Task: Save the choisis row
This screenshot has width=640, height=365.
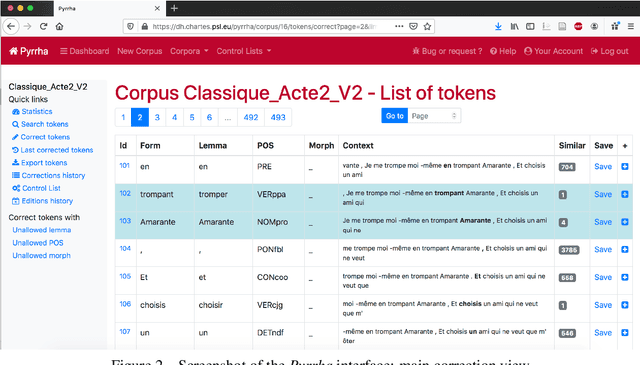Action: pos(603,305)
